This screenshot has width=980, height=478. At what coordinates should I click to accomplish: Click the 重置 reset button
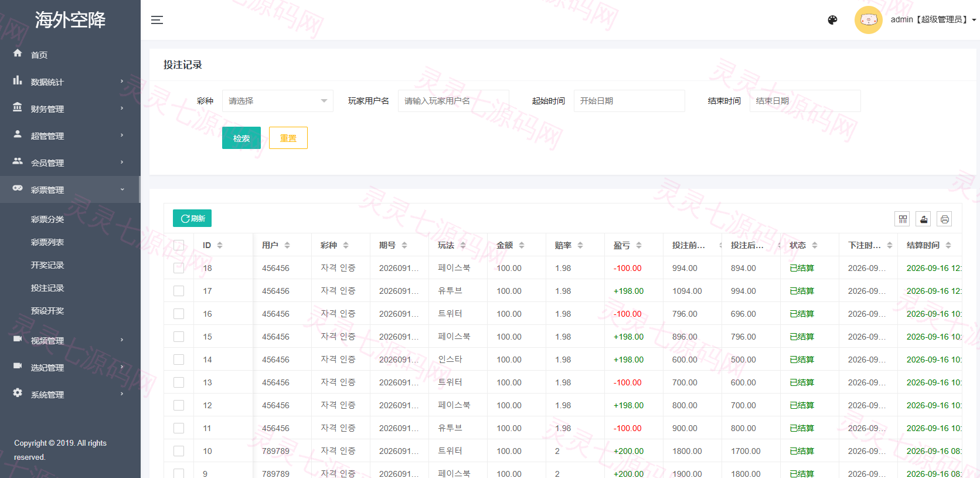tap(288, 138)
